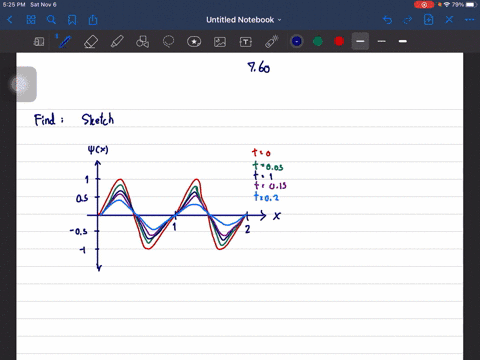Screen dimensions: 480x360
Task: Select the Highlighter tool
Action: tap(117, 42)
